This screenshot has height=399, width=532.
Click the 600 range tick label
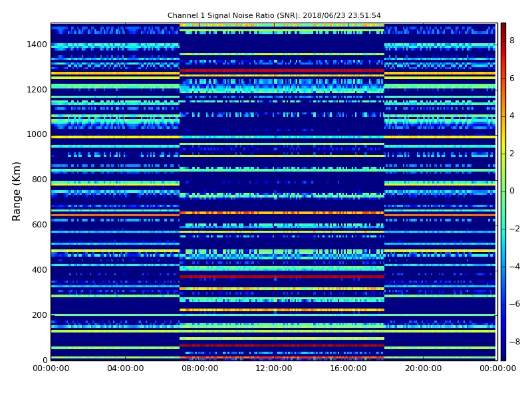(x=39, y=225)
